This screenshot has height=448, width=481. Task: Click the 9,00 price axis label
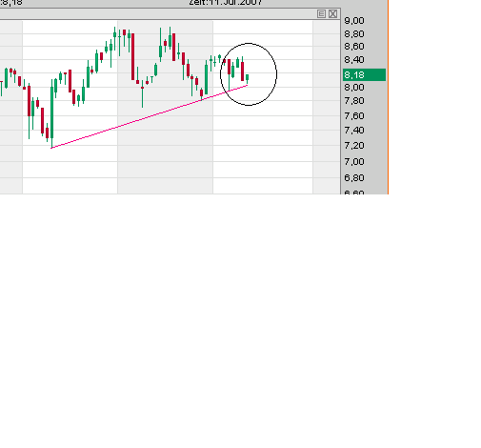click(354, 21)
